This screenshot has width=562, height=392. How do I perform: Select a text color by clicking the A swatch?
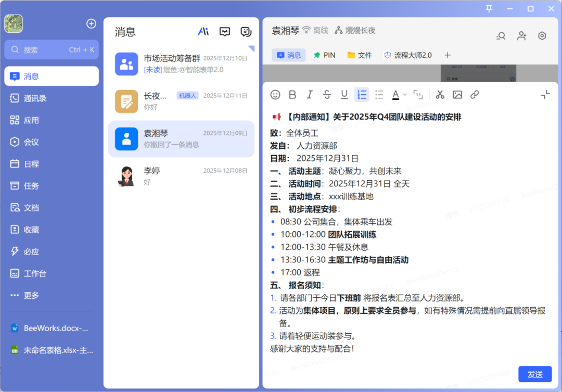coord(395,95)
